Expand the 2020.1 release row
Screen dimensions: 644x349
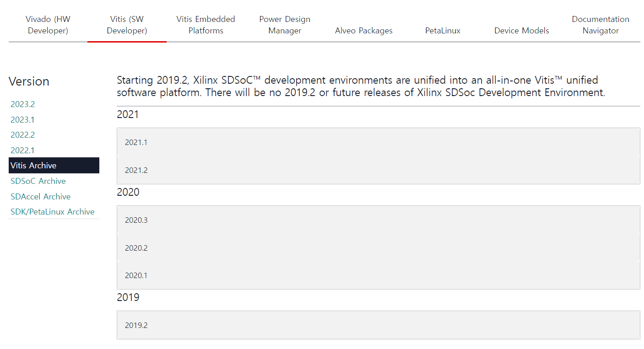(x=379, y=275)
